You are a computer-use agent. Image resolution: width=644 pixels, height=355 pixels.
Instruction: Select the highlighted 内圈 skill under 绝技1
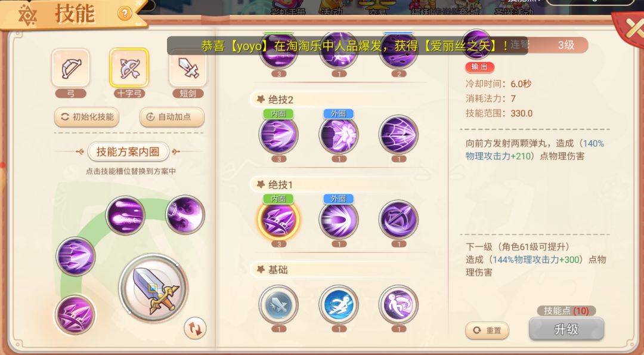[x=279, y=220]
